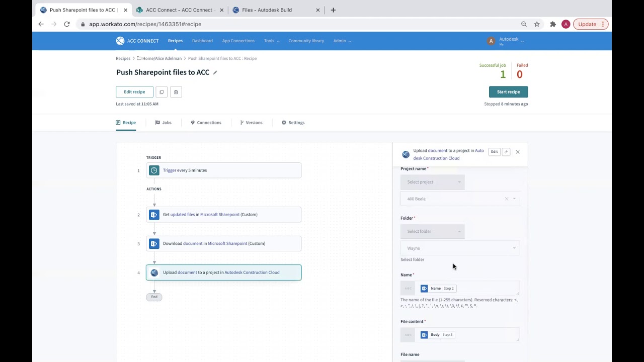Open the Select folder dropdown
Screen dimensions: 644x362
point(432,231)
